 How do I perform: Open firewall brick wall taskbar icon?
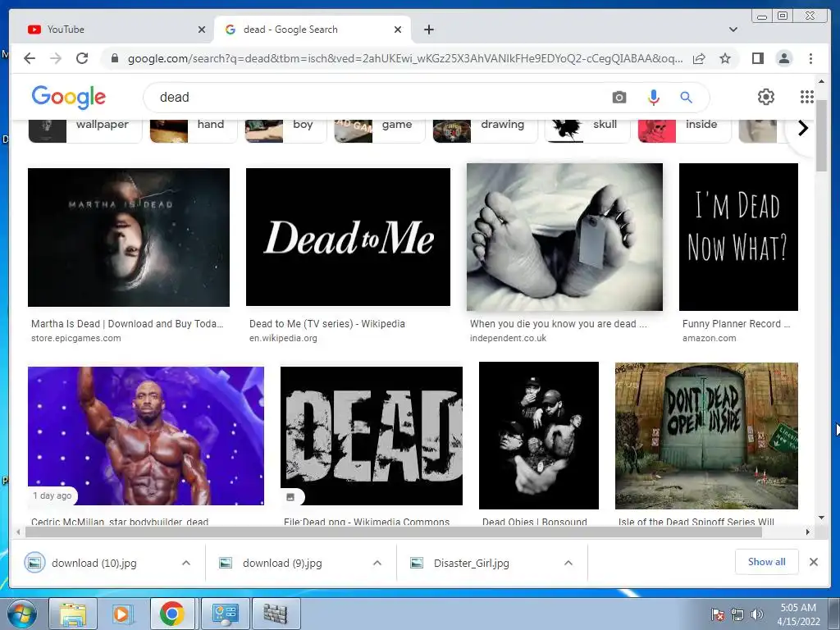pos(276,614)
